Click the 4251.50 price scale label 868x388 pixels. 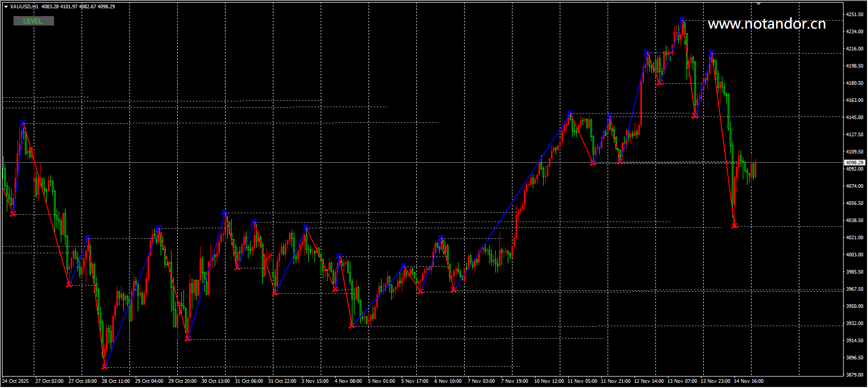tap(854, 15)
